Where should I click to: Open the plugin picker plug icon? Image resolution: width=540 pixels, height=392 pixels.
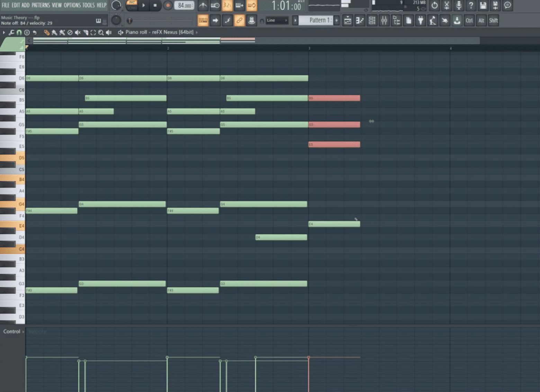(x=421, y=20)
